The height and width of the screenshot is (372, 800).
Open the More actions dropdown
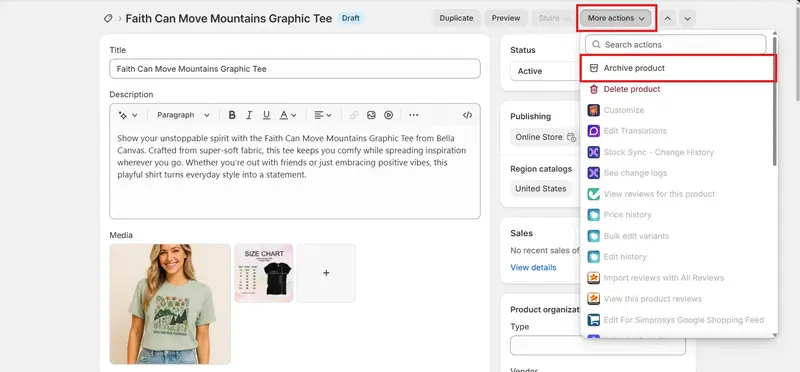(616, 18)
